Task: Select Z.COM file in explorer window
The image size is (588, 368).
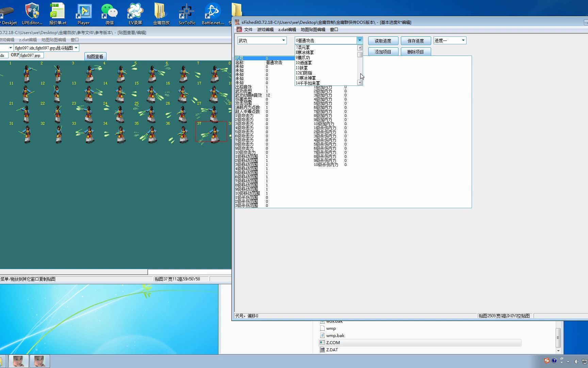Action: 420,342
